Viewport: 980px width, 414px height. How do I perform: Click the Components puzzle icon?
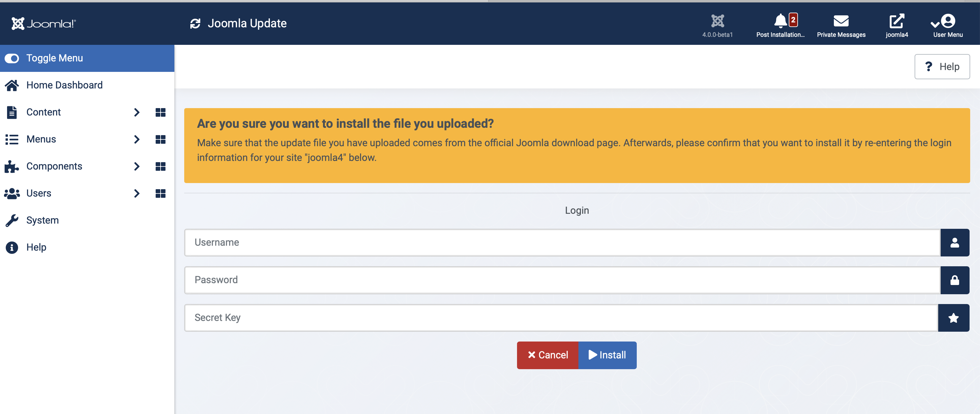pyautogui.click(x=12, y=166)
